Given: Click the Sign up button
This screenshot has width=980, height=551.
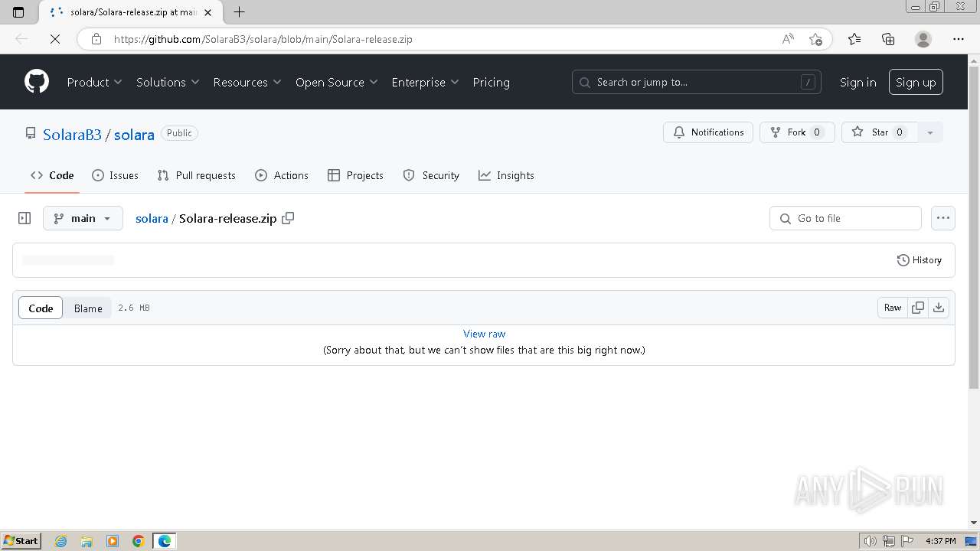Looking at the screenshot, I should (x=916, y=82).
